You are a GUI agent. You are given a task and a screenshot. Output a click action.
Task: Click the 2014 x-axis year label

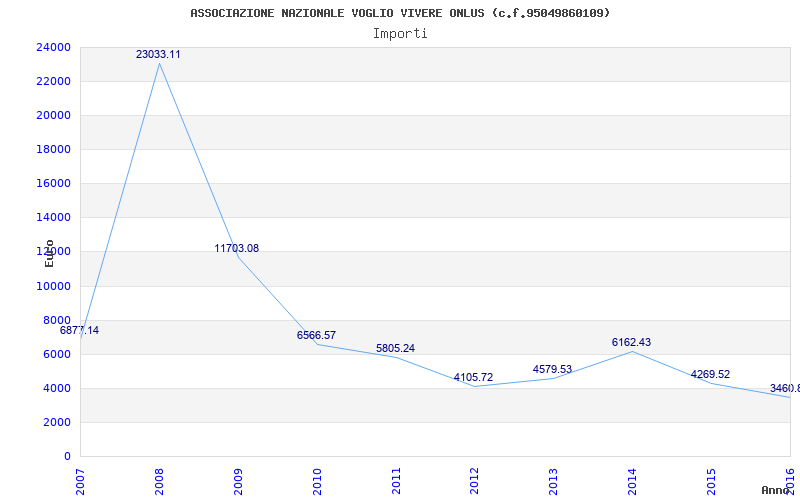tap(633, 482)
